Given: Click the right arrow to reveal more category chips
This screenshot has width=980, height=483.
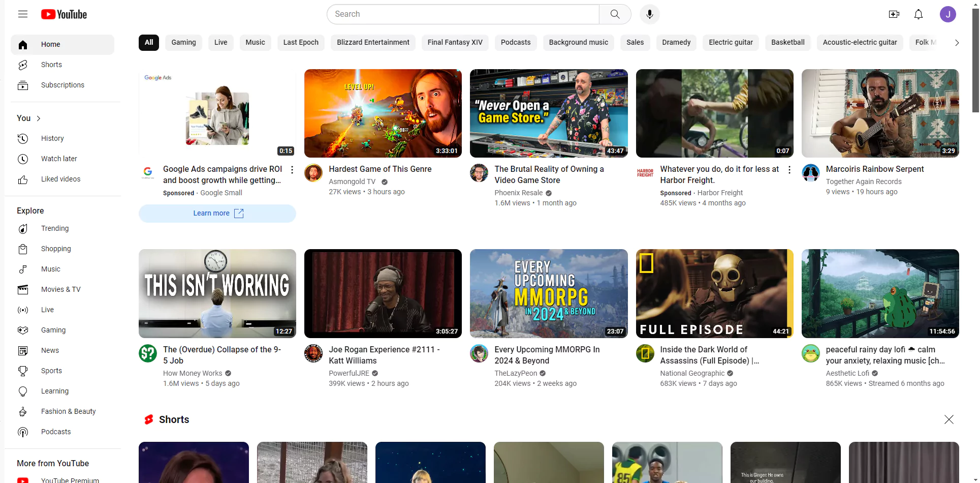Looking at the screenshot, I should tap(957, 43).
